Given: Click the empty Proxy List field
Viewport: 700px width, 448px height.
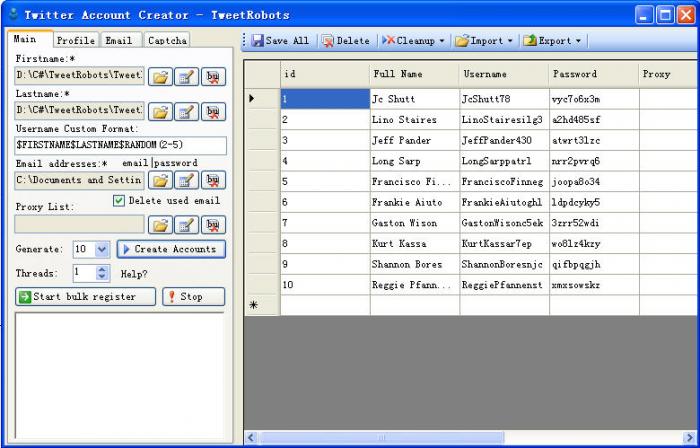Looking at the screenshot, I should [79, 224].
